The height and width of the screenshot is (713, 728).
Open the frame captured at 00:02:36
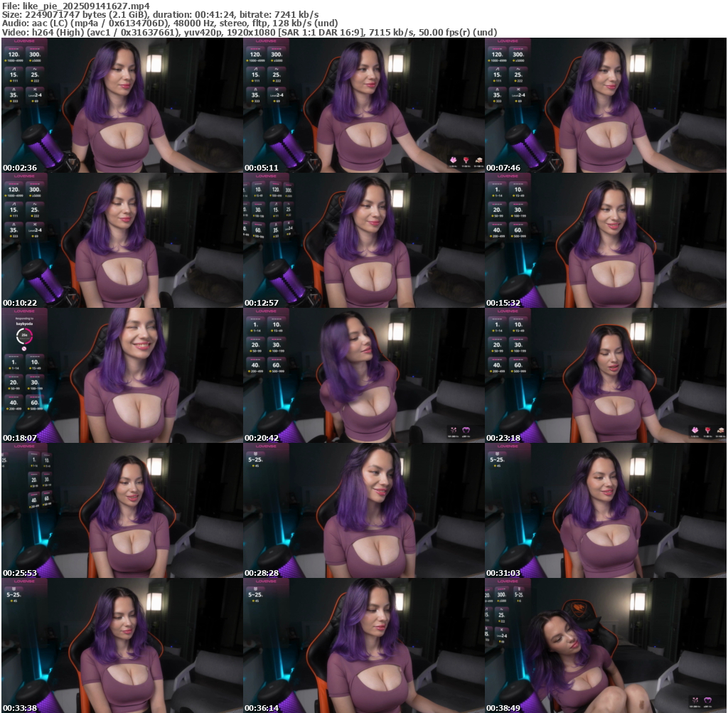click(x=122, y=105)
